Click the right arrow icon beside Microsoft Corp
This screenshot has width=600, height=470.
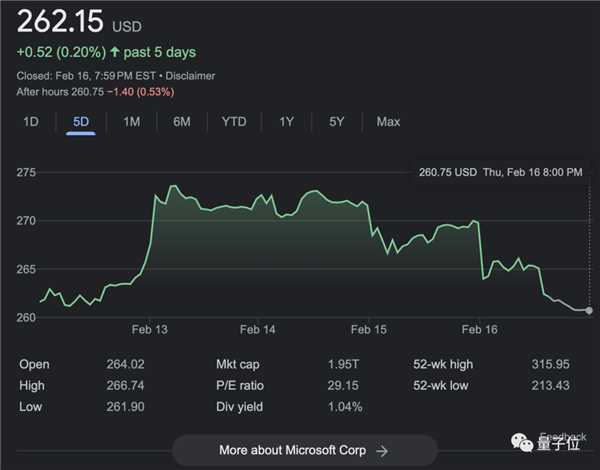[382, 450]
